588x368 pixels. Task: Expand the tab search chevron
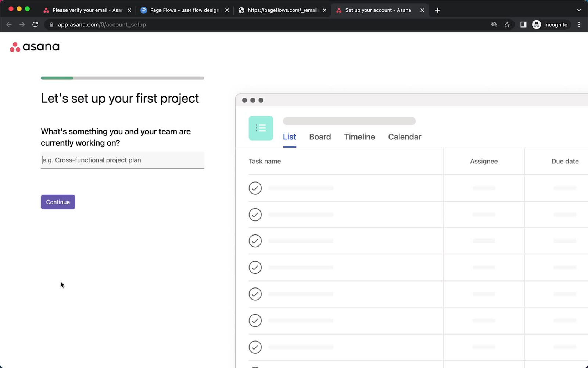coord(579,10)
